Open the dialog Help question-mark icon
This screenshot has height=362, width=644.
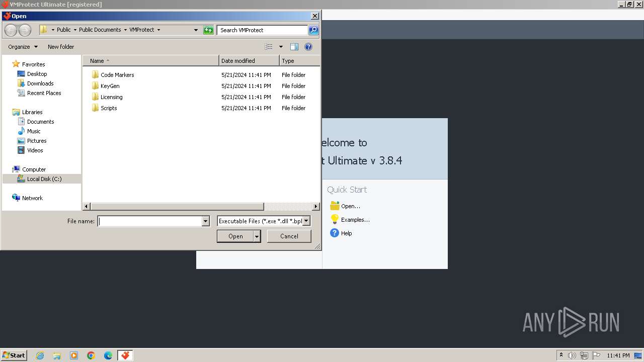click(x=308, y=47)
